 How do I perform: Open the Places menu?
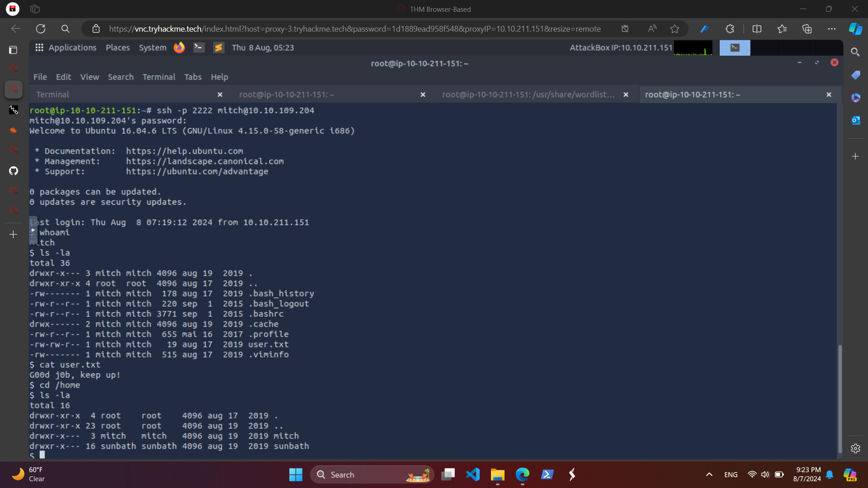(x=118, y=47)
